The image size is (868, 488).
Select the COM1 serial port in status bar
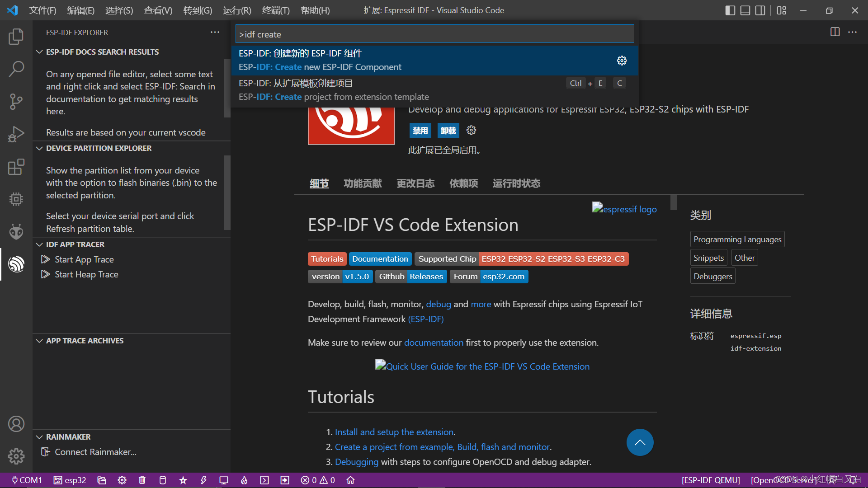pyautogui.click(x=27, y=480)
